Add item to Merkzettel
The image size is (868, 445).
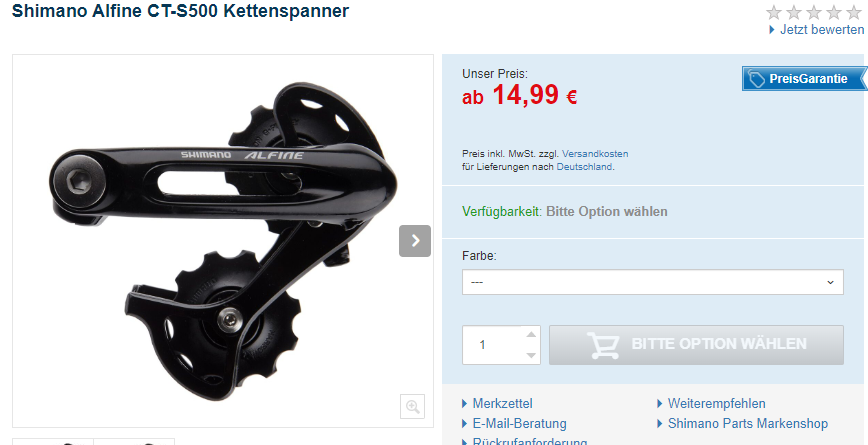pyautogui.click(x=502, y=403)
